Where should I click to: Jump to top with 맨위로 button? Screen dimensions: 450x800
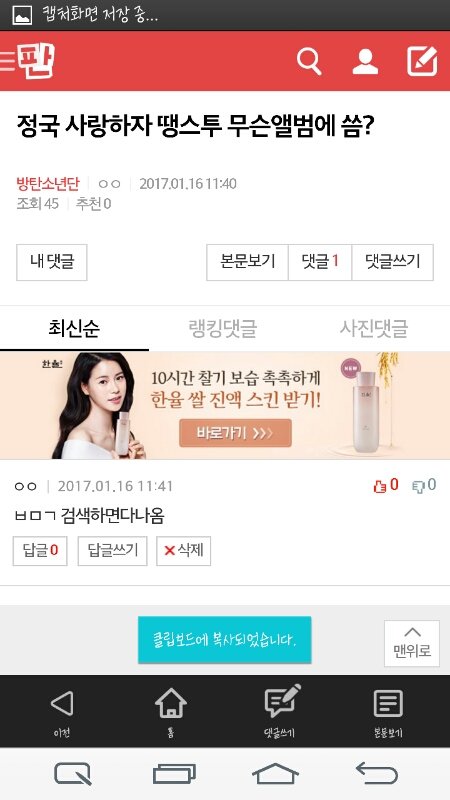(412, 643)
